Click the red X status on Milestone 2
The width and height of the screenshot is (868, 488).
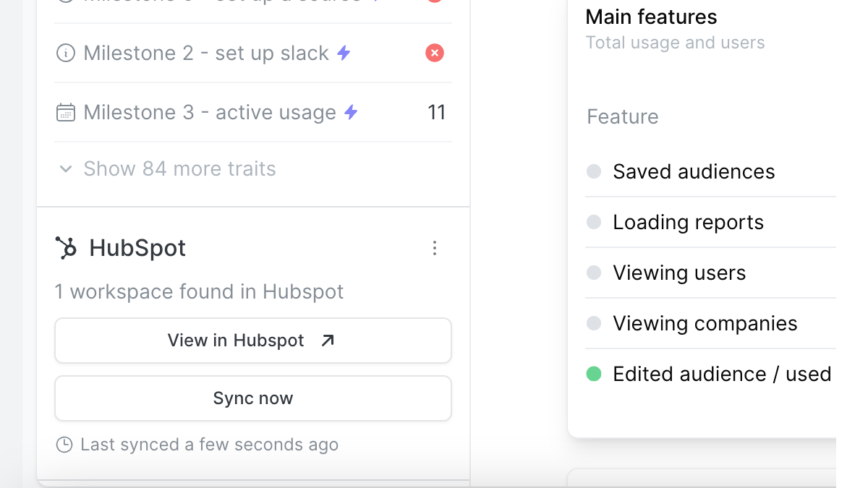coord(435,53)
